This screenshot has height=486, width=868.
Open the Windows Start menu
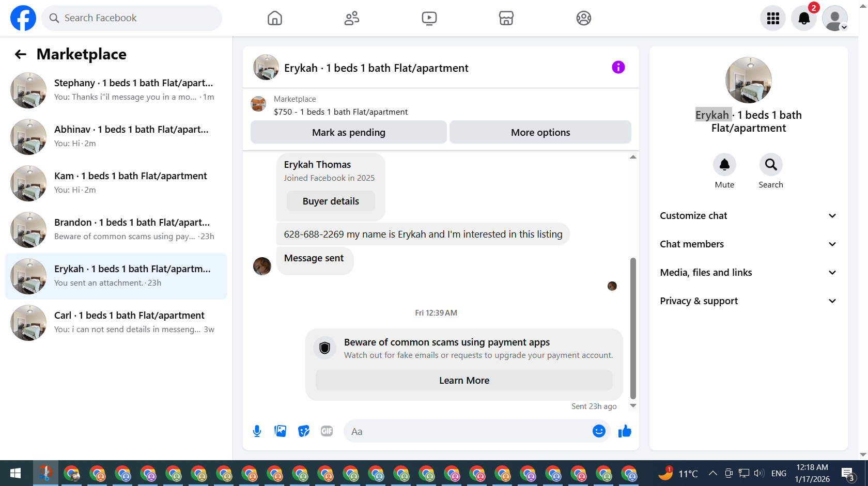[16, 473]
